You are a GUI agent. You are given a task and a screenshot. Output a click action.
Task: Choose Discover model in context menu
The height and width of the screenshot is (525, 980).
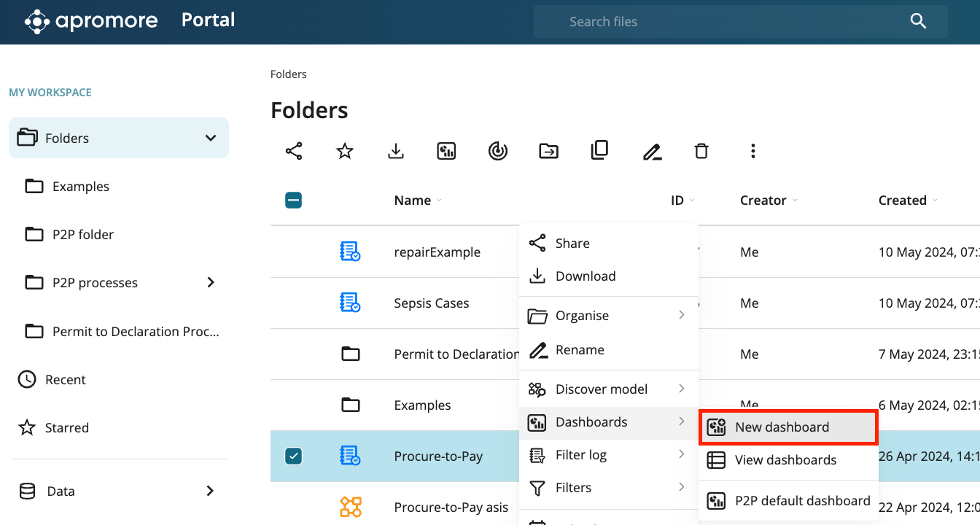point(601,389)
